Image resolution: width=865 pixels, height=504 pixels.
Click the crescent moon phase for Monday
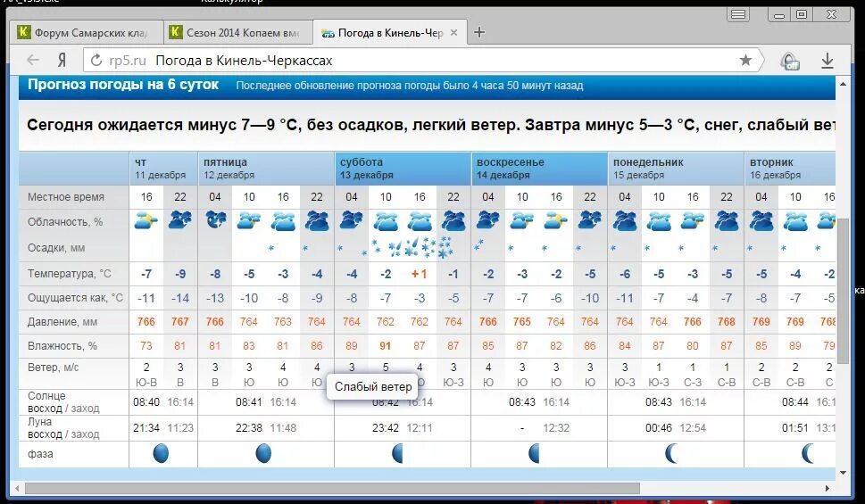pyautogui.click(x=671, y=453)
